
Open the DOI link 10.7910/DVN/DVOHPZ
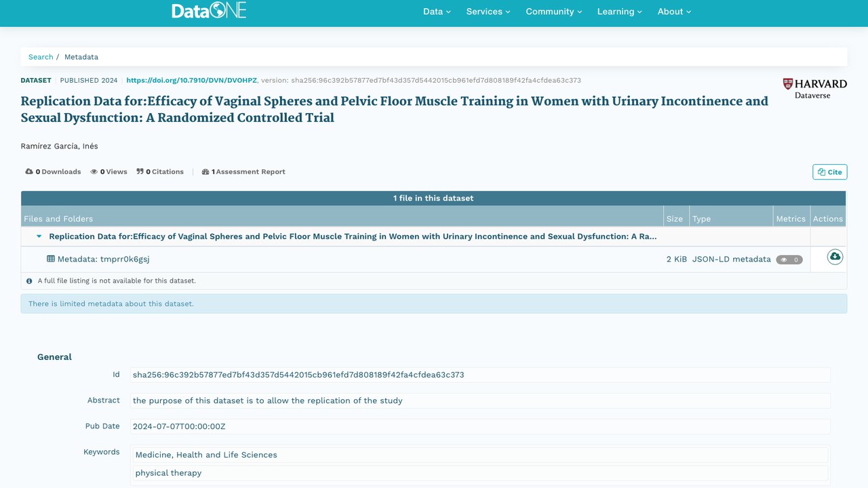click(192, 80)
